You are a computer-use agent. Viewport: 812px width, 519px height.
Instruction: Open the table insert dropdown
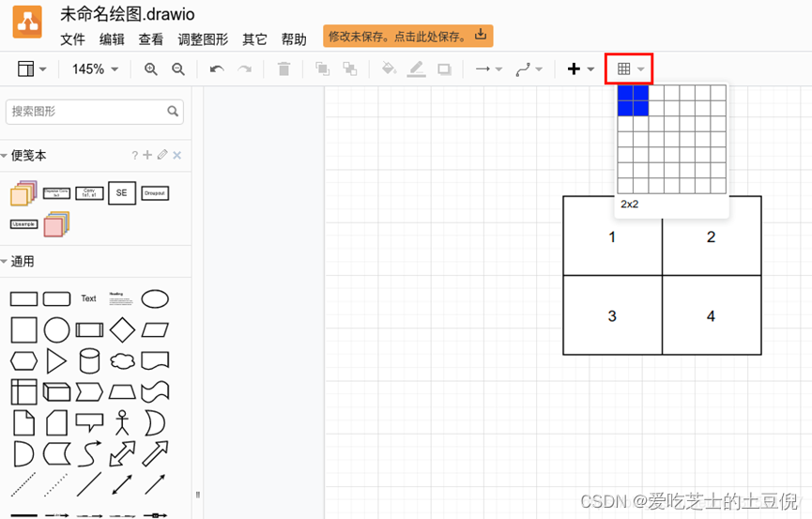pyautogui.click(x=629, y=69)
